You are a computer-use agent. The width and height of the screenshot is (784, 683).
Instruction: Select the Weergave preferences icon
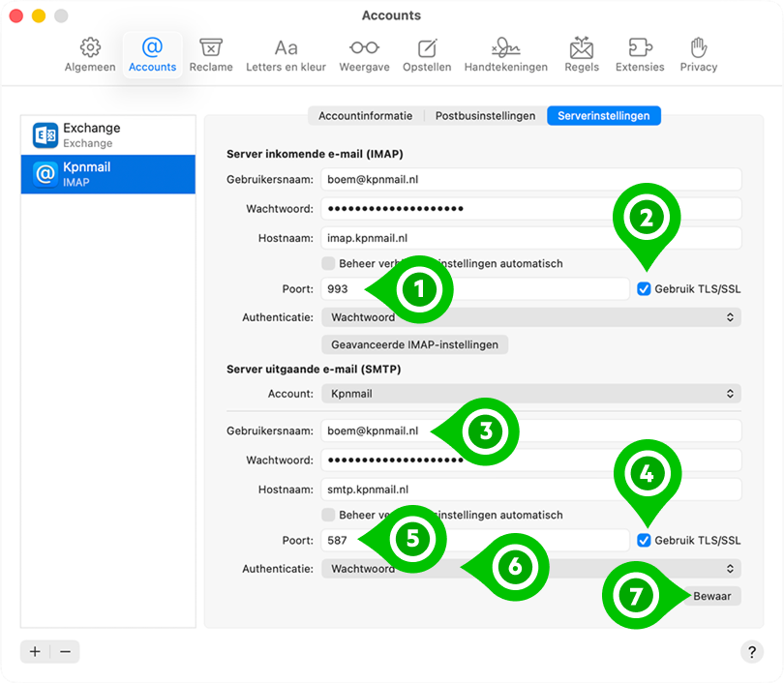coord(364,53)
